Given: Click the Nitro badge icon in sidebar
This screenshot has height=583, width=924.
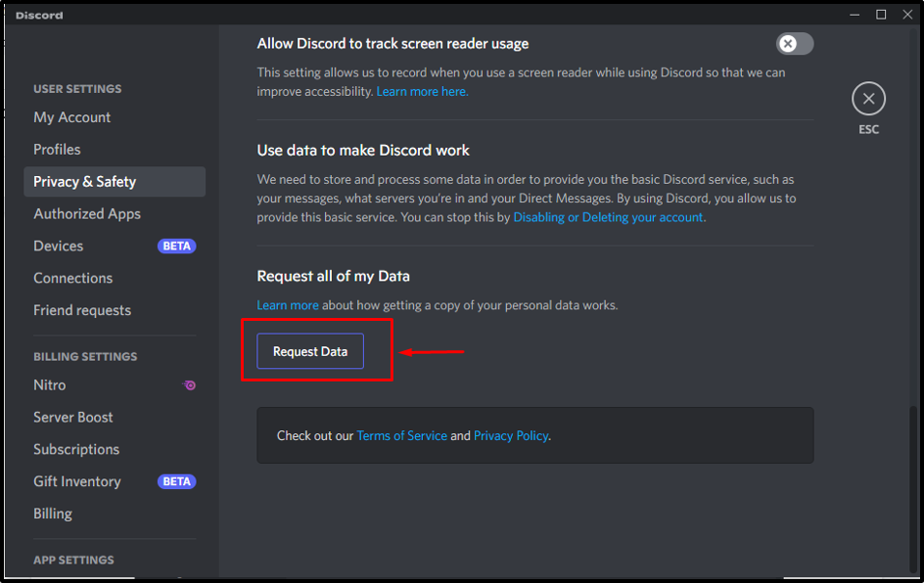Looking at the screenshot, I should pos(189,385).
